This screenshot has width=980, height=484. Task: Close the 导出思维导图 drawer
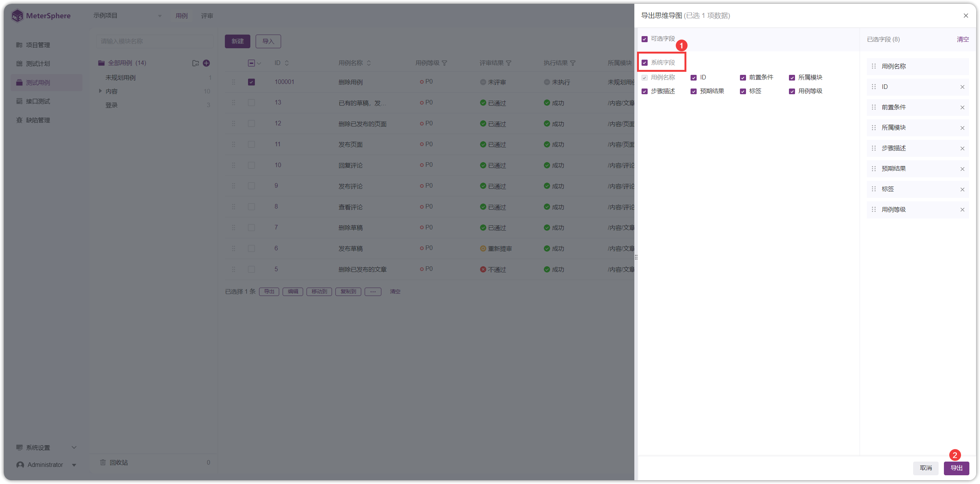(x=966, y=16)
